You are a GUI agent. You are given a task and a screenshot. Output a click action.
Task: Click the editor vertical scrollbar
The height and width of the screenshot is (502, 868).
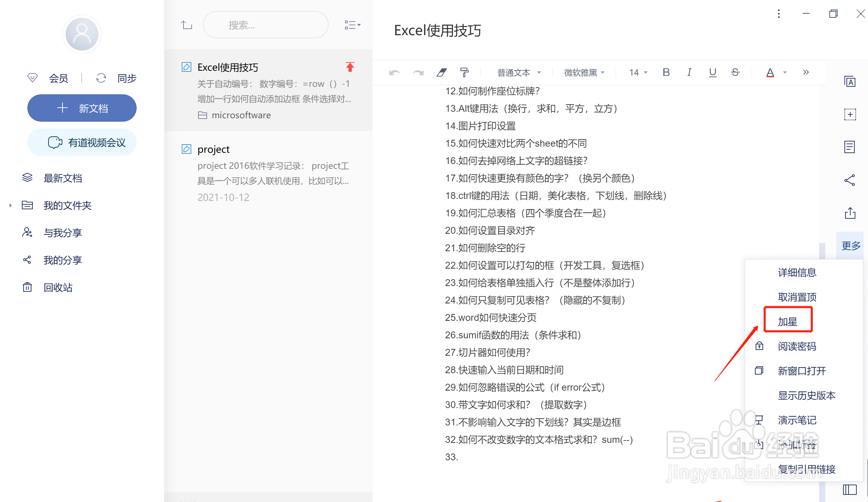822,372
